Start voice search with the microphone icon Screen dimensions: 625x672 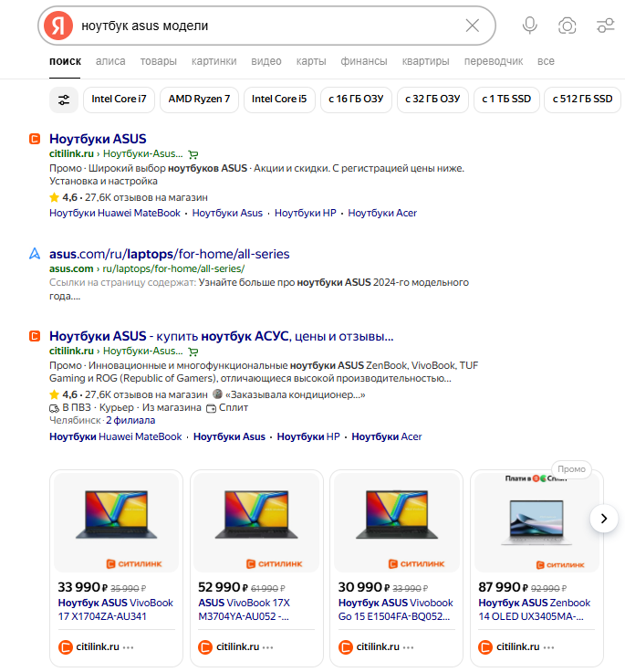pyautogui.click(x=529, y=26)
